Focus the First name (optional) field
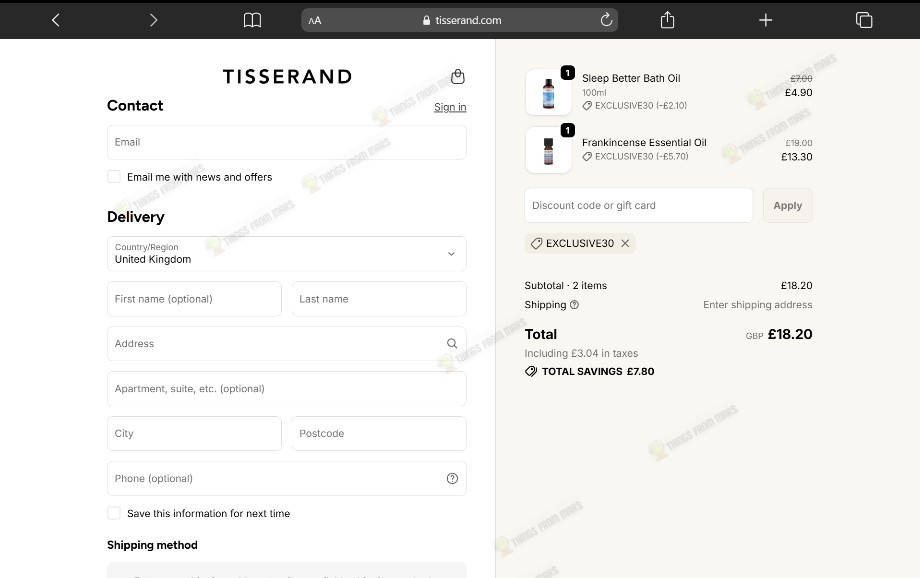This screenshot has height=578, width=920. 194,299
